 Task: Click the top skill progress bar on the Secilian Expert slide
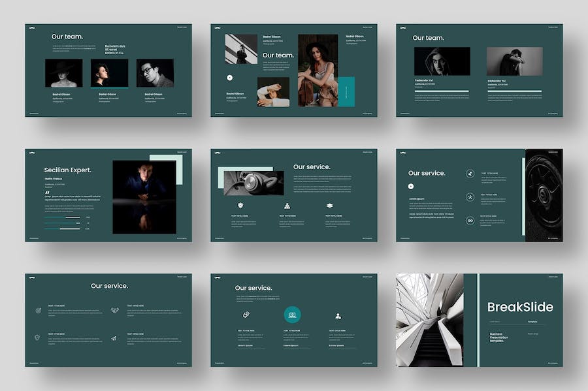(x=63, y=217)
